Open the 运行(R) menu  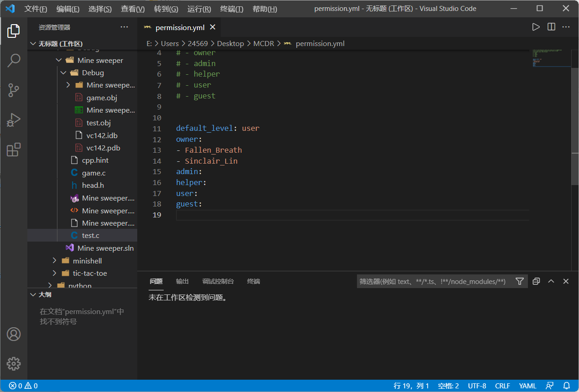click(x=199, y=8)
